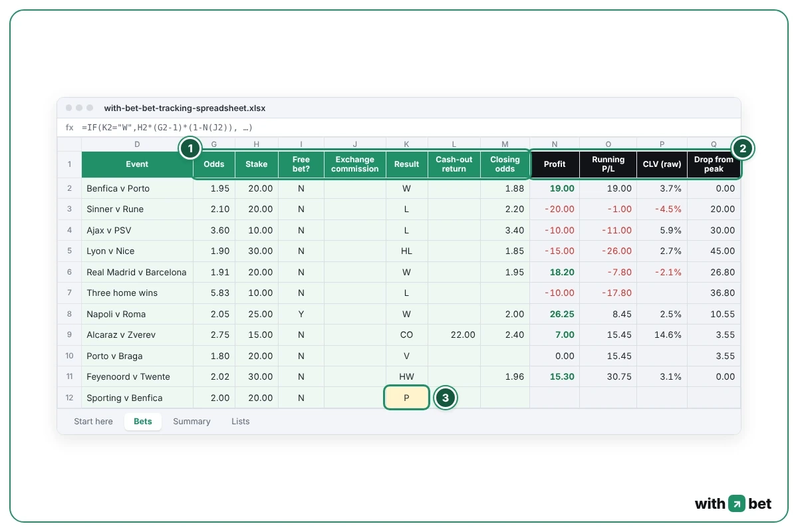
Task: Select the Sinner v Rune event cell
Action: click(x=137, y=209)
